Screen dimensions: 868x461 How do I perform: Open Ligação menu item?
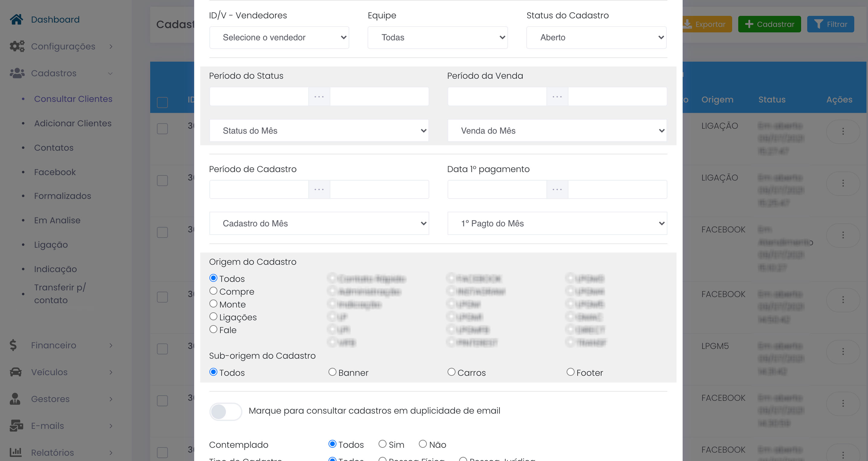click(x=51, y=245)
